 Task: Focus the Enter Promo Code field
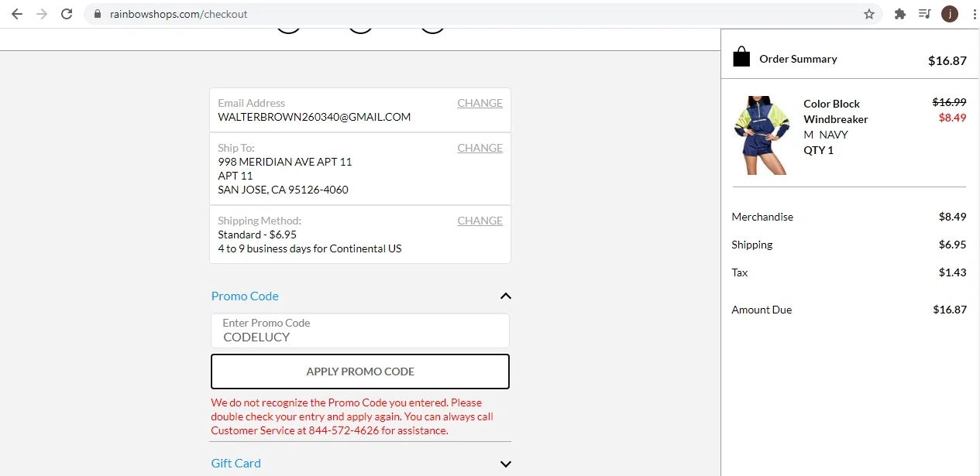pyautogui.click(x=360, y=330)
